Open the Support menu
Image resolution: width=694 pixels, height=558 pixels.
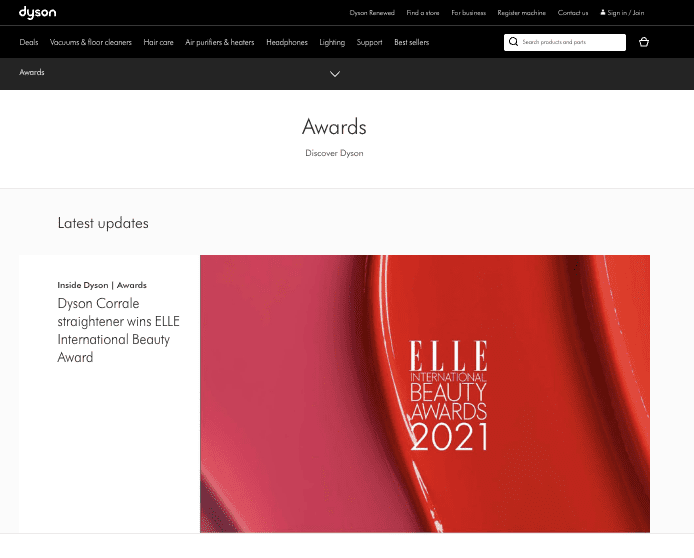pyautogui.click(x=369, y=42)
